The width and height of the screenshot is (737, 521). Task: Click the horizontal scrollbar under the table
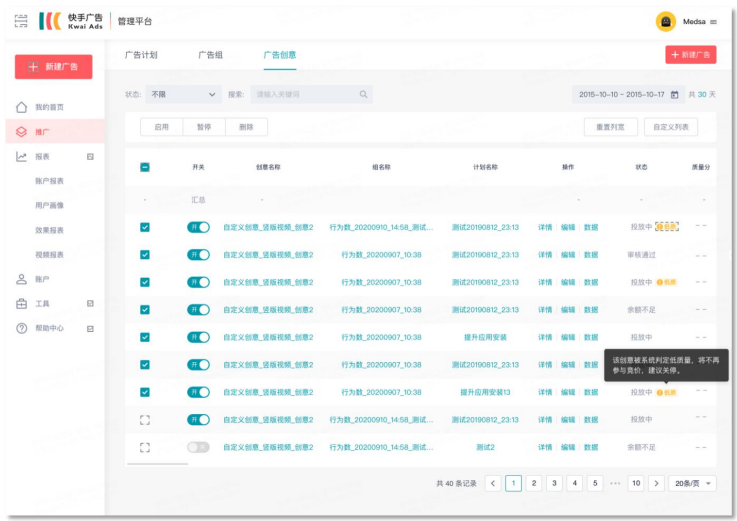pyautogui.click(x=157, y=464)
